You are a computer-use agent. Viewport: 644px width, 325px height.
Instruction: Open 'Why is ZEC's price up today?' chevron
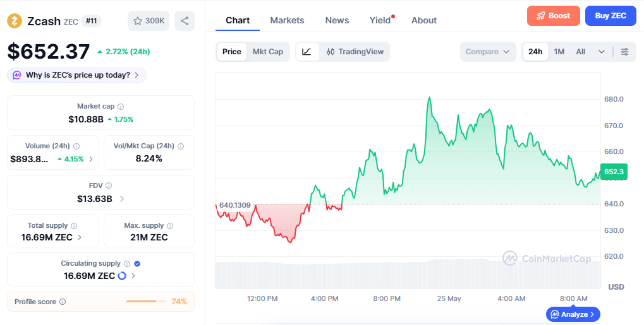(x=137, y=75)
